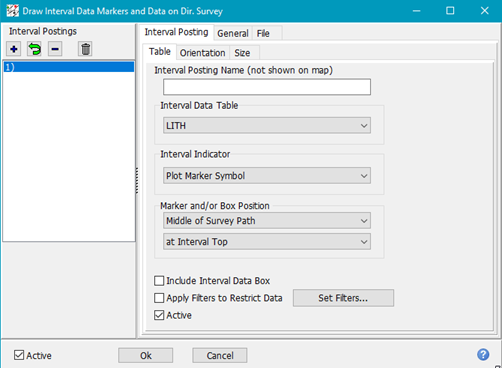Open the LITH Interval Data Table dropdown
This screenshot has height=368, width=502.
(x=267, y=125)
